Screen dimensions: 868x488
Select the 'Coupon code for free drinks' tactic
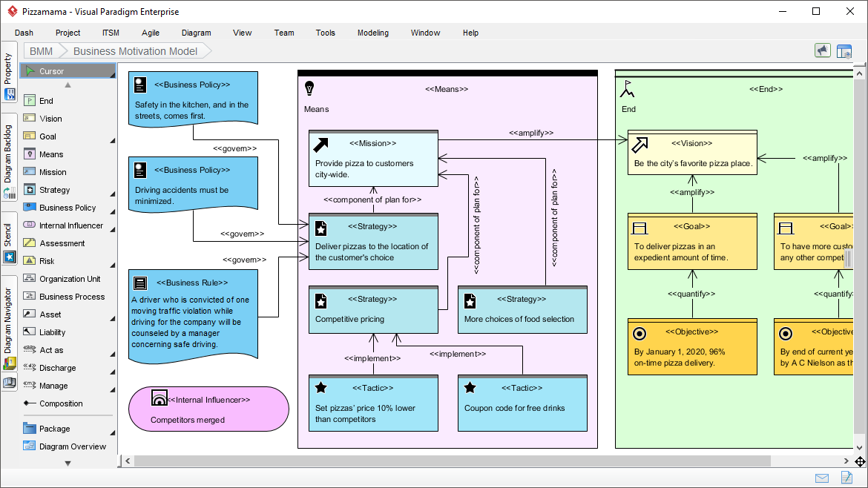tap(522, 403)
